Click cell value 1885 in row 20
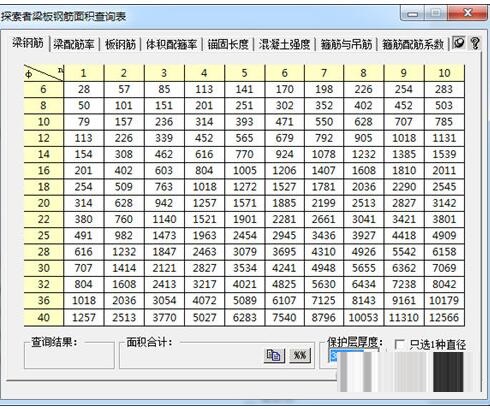 pyautogui.click(x=284, y=203)
